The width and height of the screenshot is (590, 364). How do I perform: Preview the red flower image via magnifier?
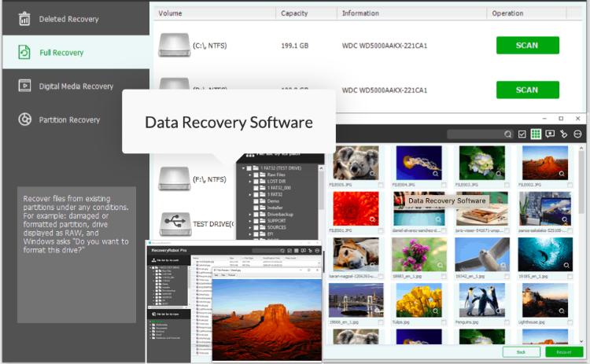pos(373,219)
